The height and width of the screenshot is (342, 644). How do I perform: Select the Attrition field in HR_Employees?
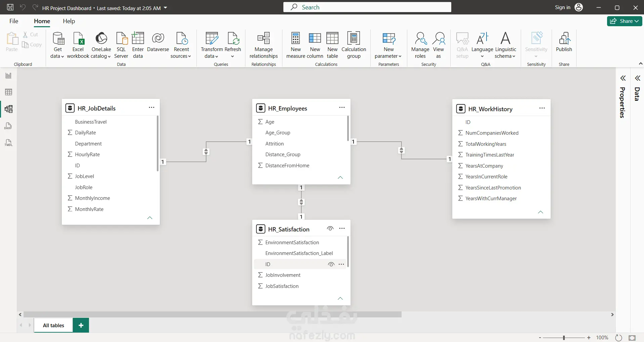tap(274, 144)
